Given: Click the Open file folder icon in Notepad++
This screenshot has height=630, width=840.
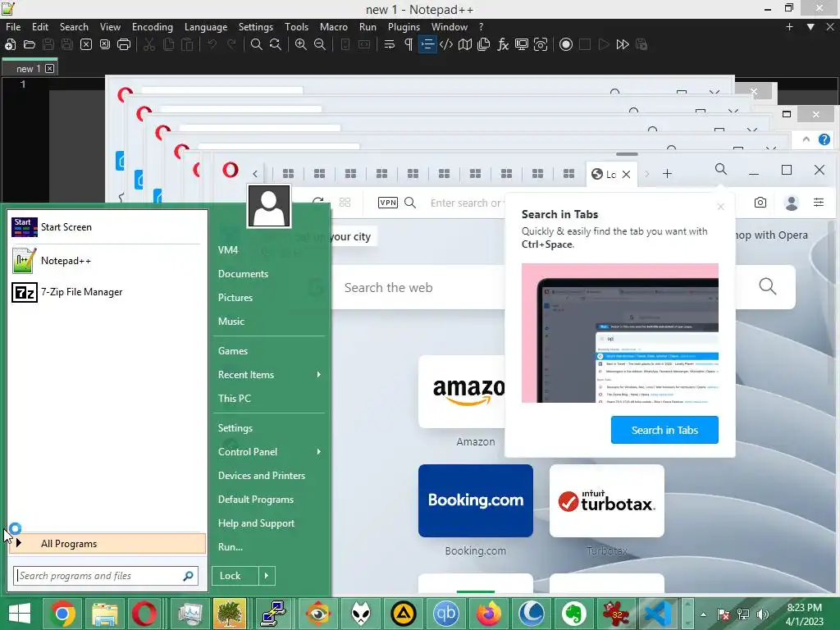Looking at the screenshot, I should [x=30, y=44].
